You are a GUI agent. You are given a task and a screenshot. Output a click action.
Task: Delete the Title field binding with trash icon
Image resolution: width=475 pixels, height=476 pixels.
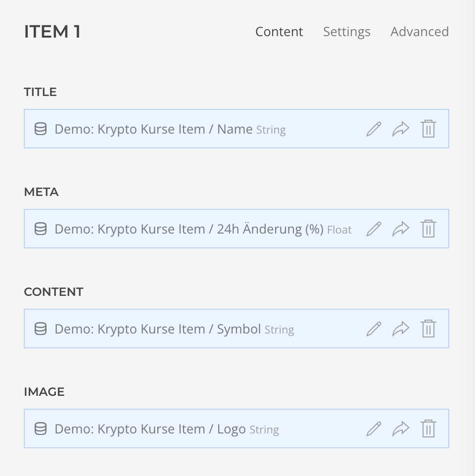click(428, 129)
